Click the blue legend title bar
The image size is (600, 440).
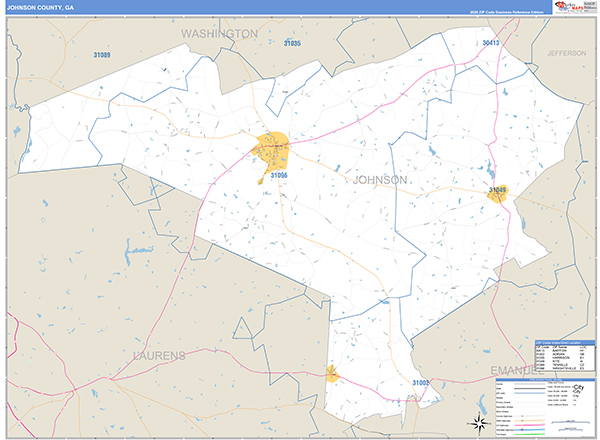click(x=545, y=380)
